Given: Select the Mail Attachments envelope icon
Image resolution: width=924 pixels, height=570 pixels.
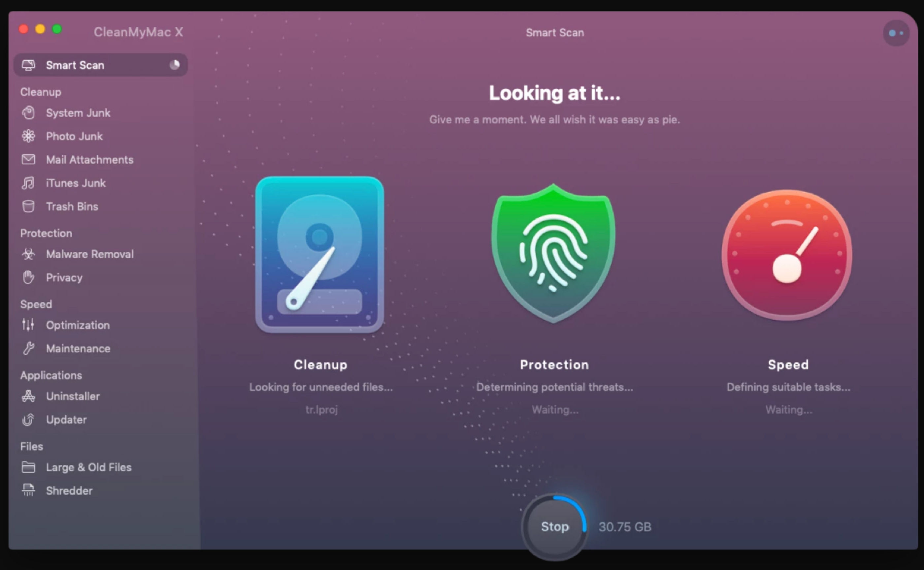Looking at the screenshot, I should [x=28, y=159].
